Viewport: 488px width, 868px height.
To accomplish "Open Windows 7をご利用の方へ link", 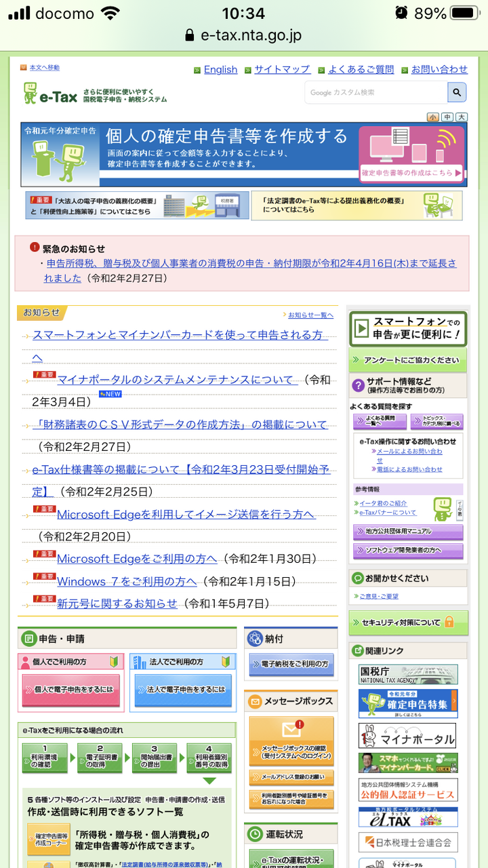I will (x=127, y=581).
